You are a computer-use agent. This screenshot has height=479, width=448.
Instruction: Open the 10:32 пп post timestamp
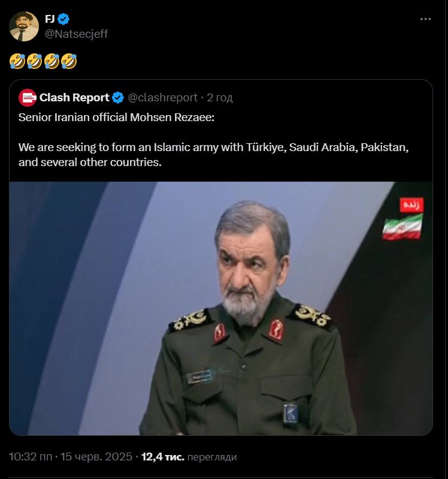point(31,457)
